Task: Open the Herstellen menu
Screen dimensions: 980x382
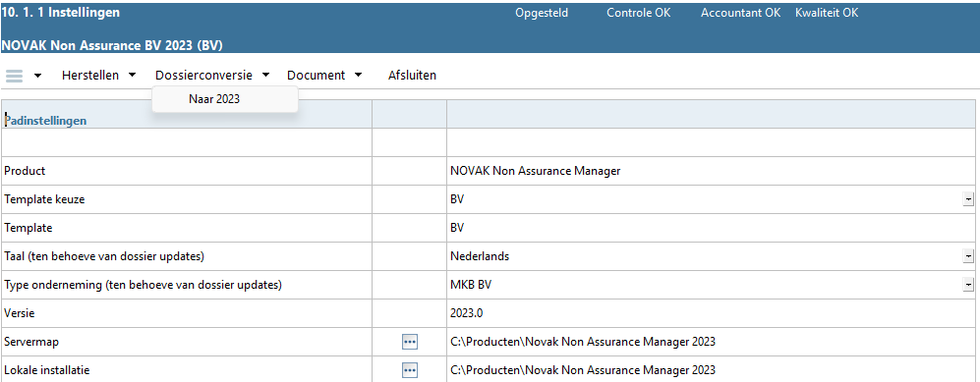Action: click(90, 75)
